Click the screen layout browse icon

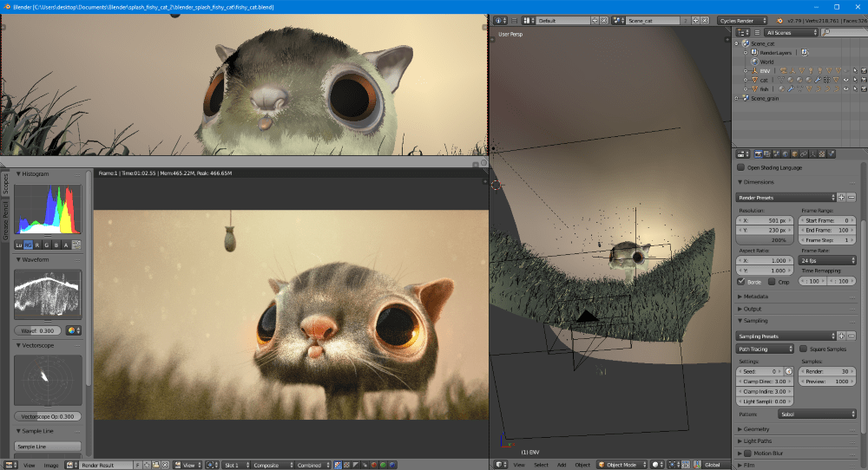click(x=529, y=21)
